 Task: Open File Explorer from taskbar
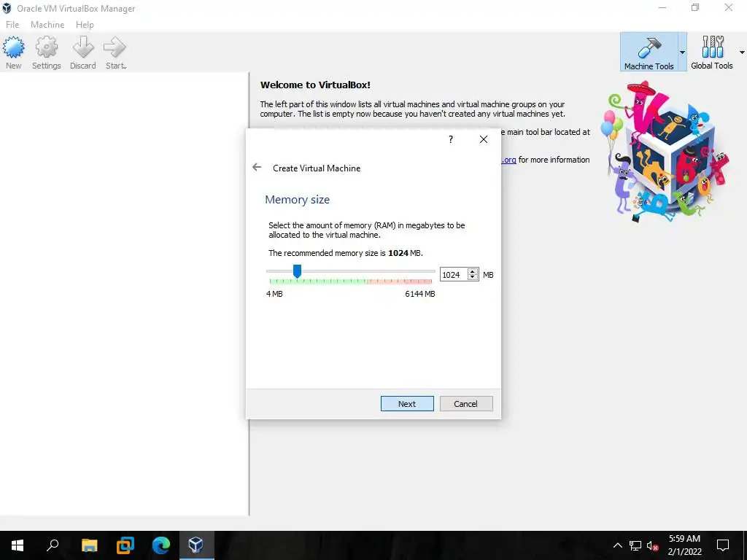[x=89, y=545]
